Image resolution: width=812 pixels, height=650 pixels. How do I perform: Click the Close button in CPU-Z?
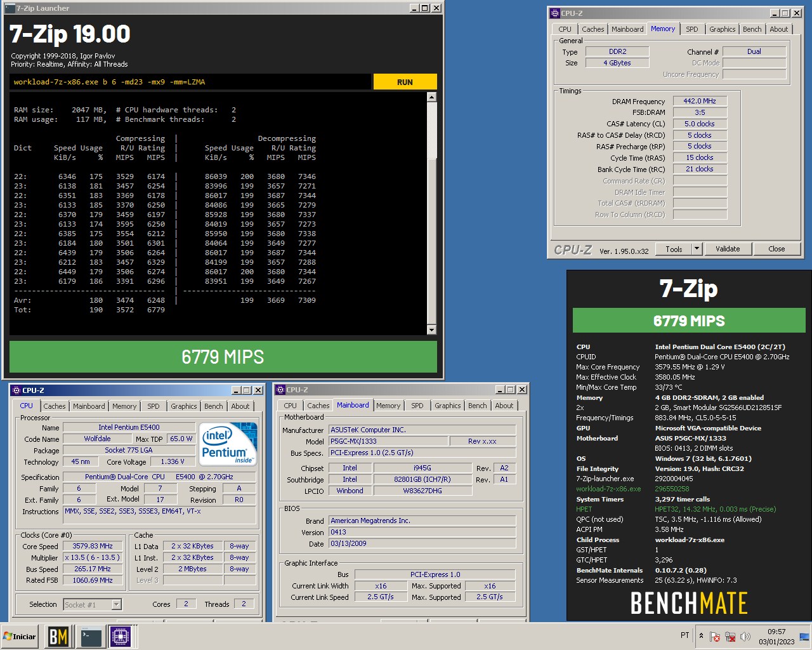(x=776, y=249)
